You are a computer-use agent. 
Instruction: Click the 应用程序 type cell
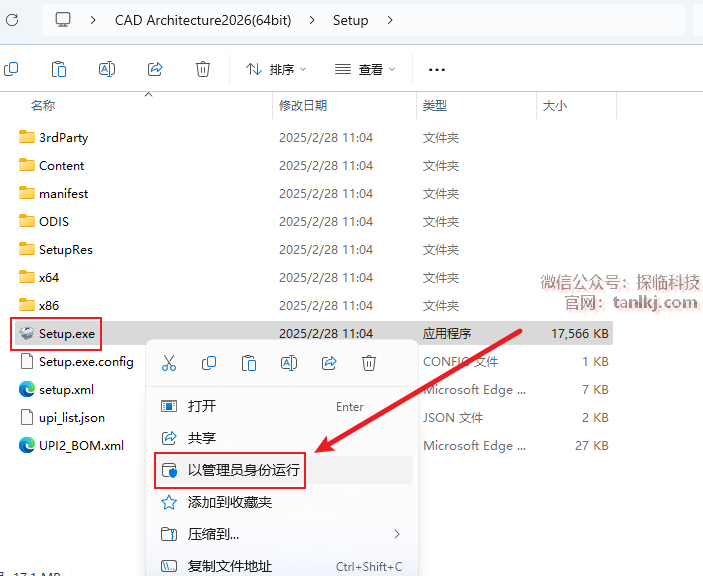447,333
